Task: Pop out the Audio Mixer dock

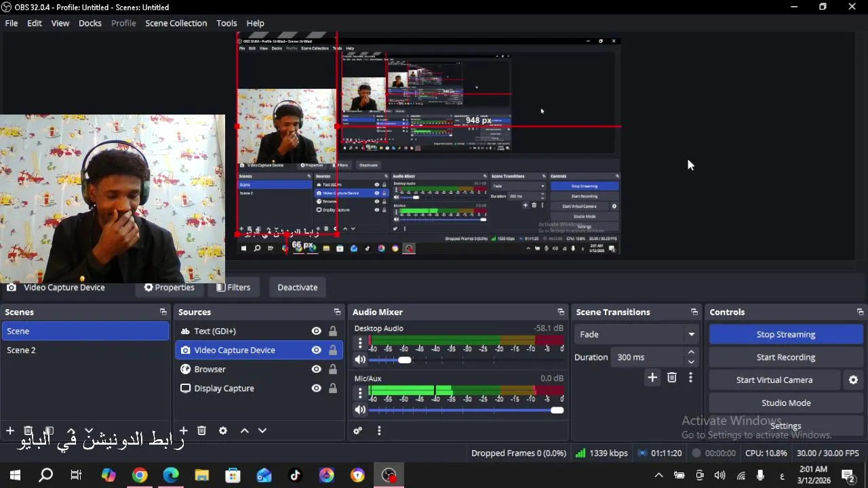Action: [561, 312]
